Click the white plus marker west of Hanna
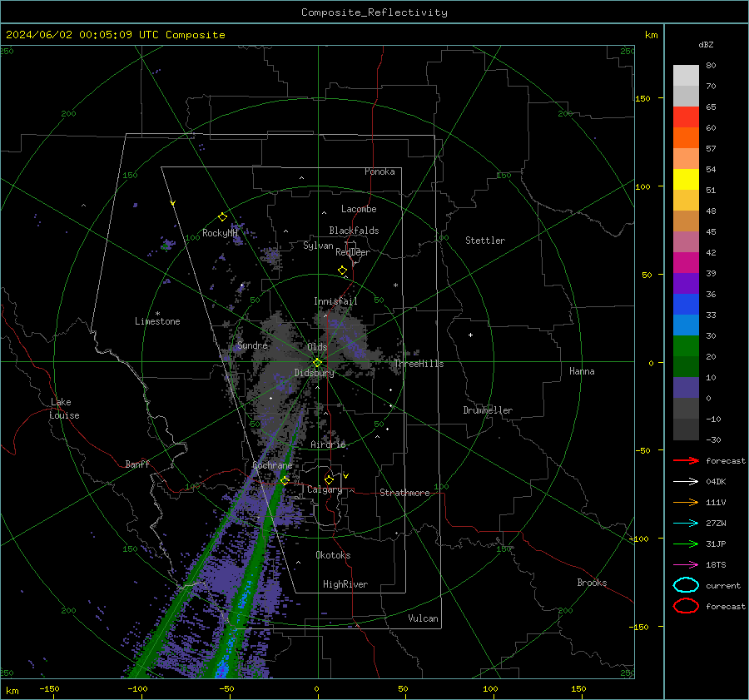The height and width of the screenshot is (700, 749). [x=470, y=335]
